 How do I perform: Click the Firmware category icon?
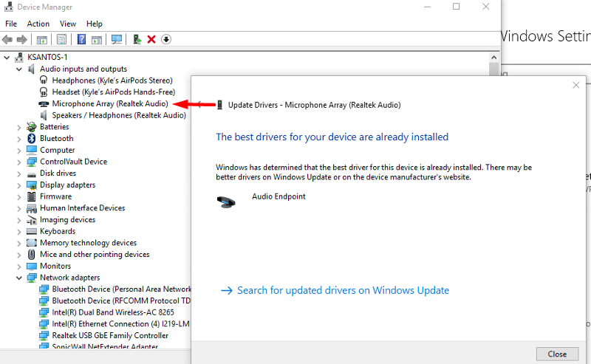point(32,196)
